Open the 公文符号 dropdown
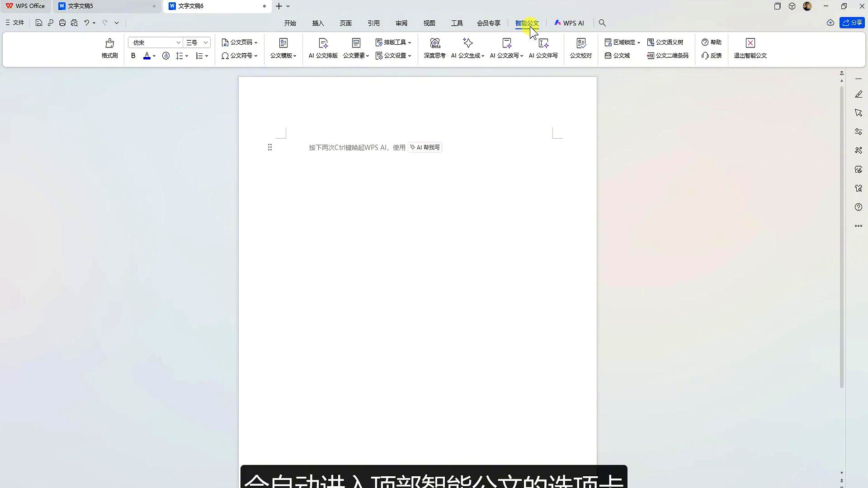 click(239, 56)
